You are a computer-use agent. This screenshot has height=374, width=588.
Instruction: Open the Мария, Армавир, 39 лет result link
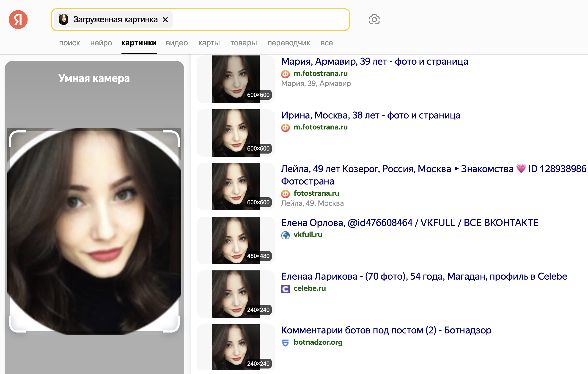(374, 61)
